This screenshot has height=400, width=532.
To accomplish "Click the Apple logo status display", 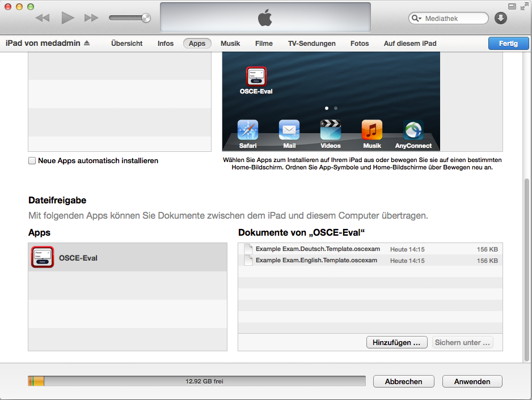I will point(265,18).
